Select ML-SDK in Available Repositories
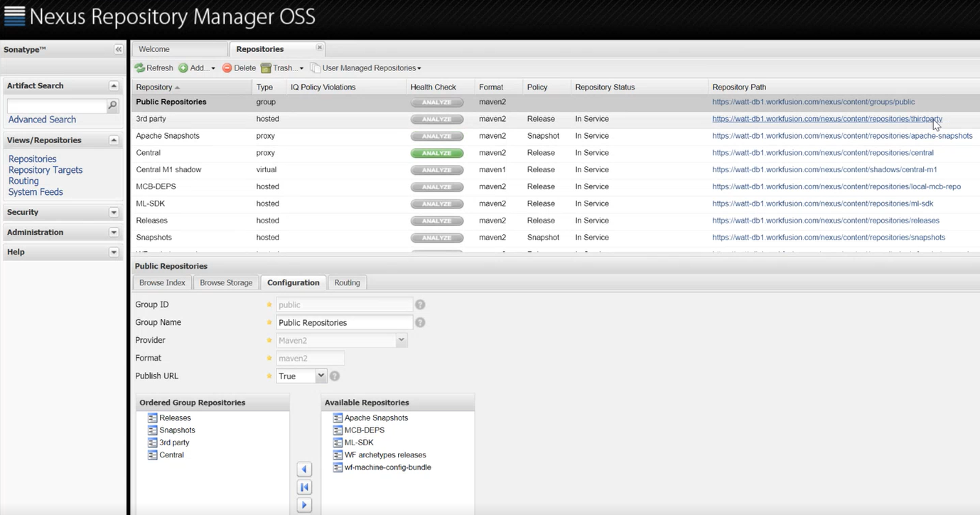Viewport: 980px width, 515px height. click(359, 442)
